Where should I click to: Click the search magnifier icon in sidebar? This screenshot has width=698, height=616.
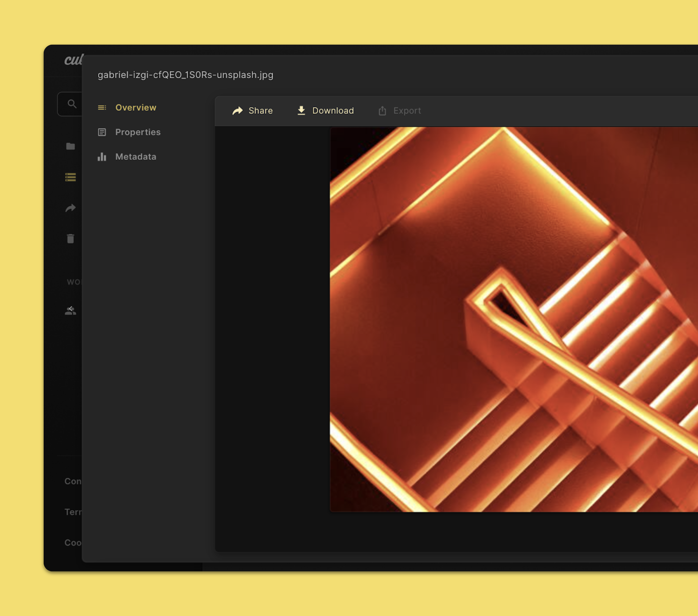pyautogui.click(x=72, y=104)
